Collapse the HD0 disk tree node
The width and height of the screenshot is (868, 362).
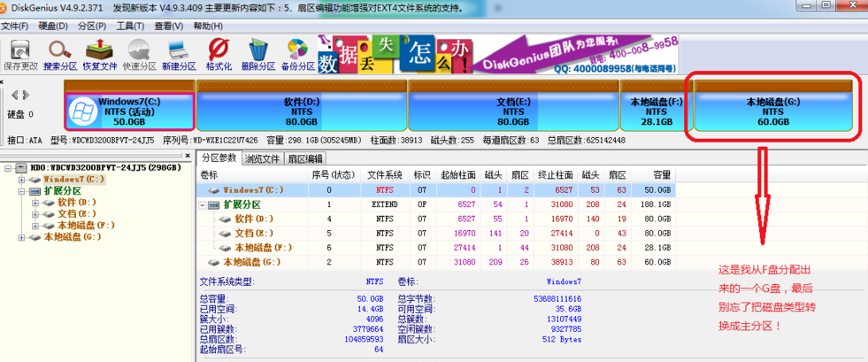pyautogui.click(x=8, y=167)
